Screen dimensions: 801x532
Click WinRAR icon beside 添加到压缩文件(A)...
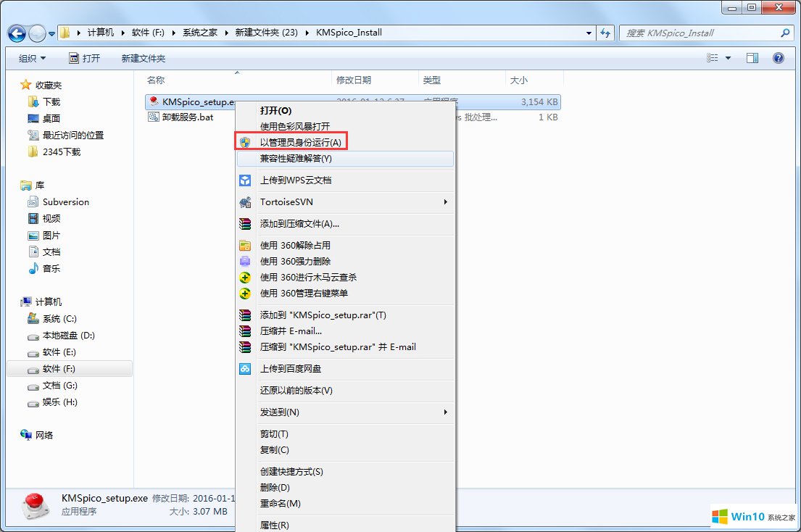[x=245, y=224]
